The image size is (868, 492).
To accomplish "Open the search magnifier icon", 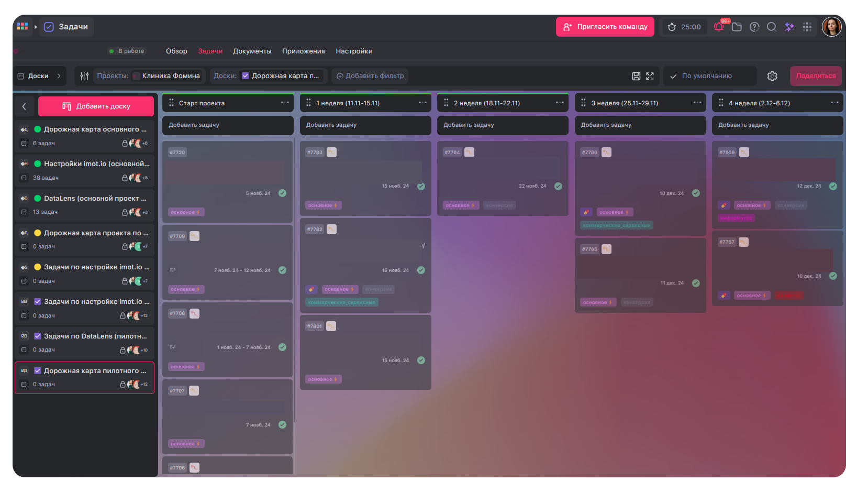I will (772, 27).
